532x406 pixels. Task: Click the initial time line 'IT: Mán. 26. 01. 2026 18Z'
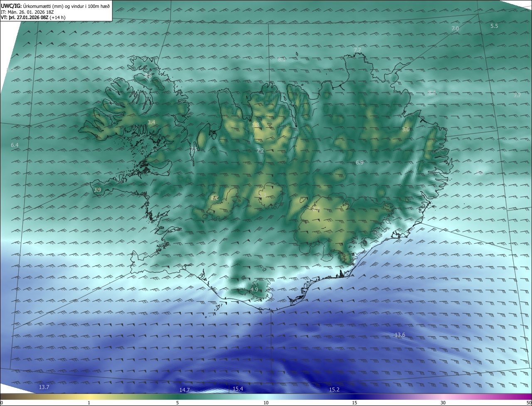[x=27, y=12]
